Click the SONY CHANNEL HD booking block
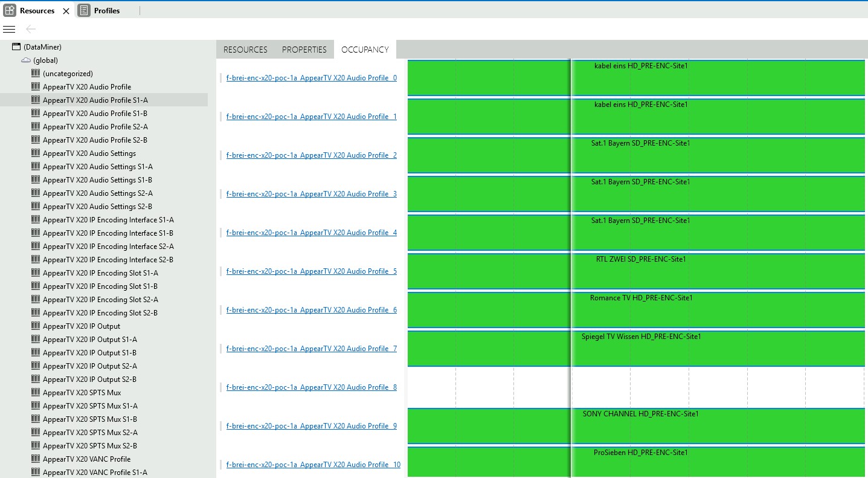The width and height of the screenshot is (868, 478). [640, 427]
